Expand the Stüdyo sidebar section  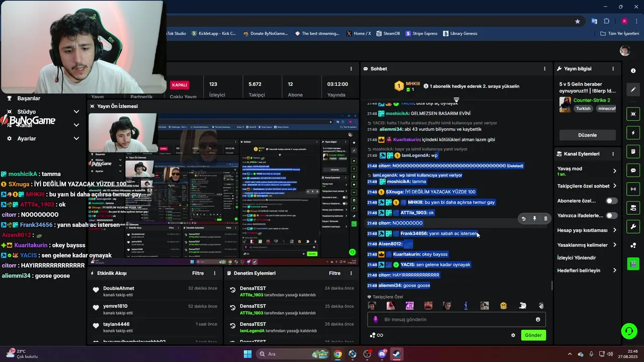click(76, 112)
